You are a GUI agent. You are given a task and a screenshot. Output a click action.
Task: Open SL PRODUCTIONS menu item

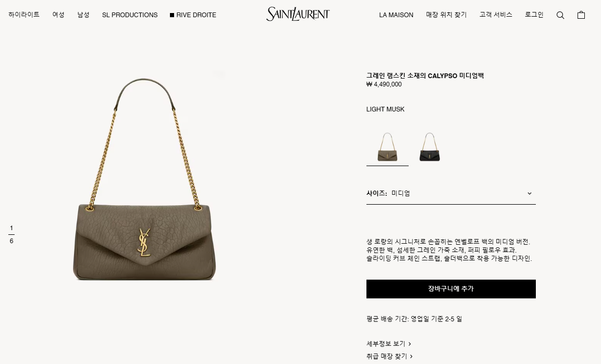coord(130,15)
